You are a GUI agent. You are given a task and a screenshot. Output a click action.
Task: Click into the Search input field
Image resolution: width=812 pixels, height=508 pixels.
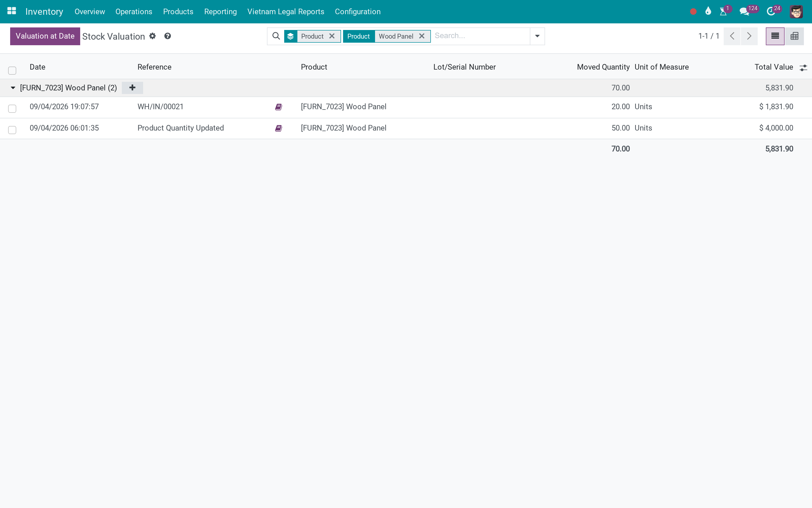(x=481, y=36)
